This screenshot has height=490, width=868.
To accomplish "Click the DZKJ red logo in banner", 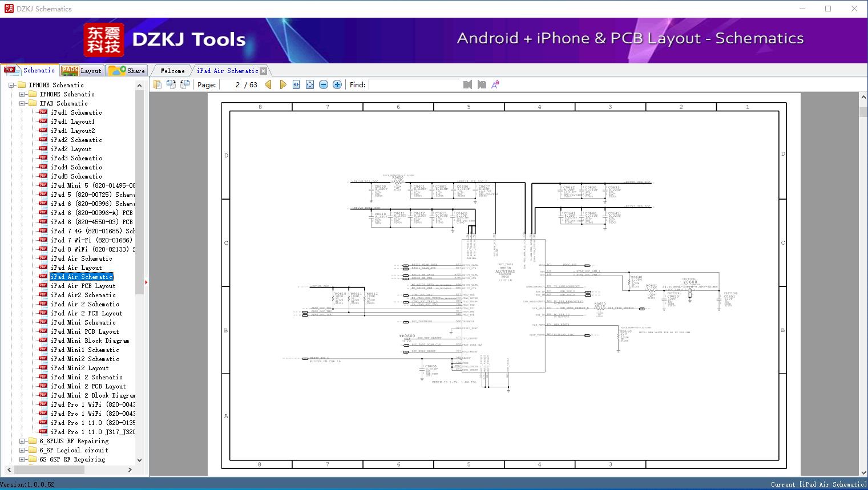I will coord(104,40).
